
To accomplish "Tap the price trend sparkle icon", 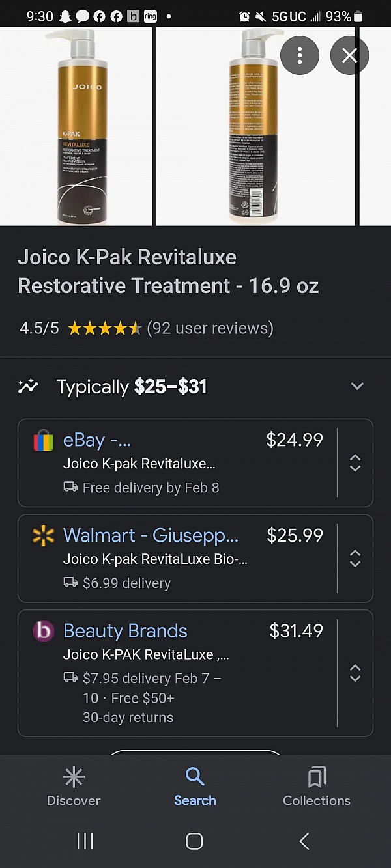I will coord(28,386).
